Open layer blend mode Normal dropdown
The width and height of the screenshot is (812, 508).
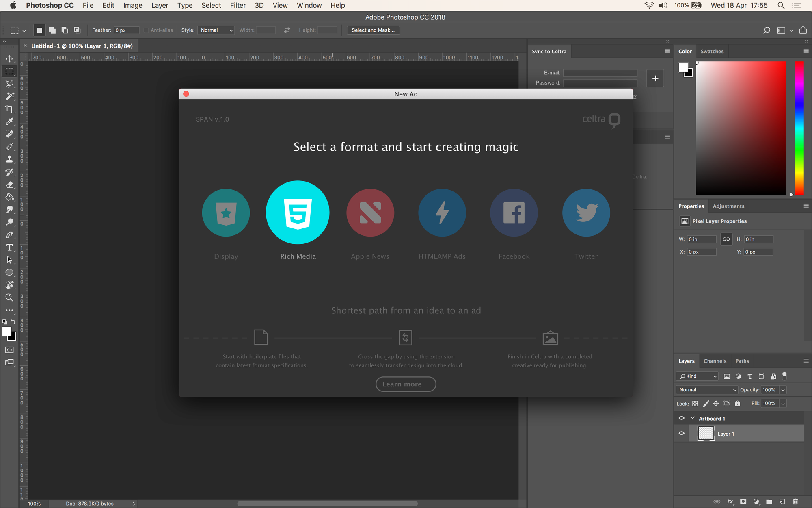click(x=707, y=390)
